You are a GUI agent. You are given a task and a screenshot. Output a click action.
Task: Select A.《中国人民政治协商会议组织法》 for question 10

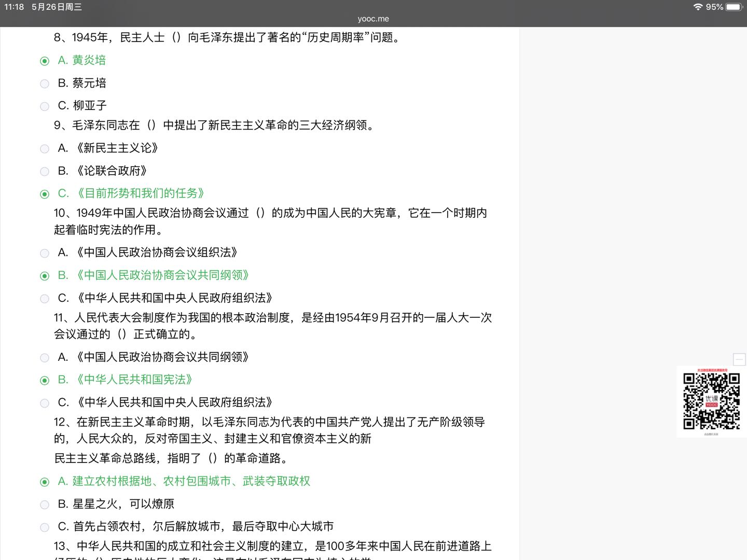click(x=45, y=253)
